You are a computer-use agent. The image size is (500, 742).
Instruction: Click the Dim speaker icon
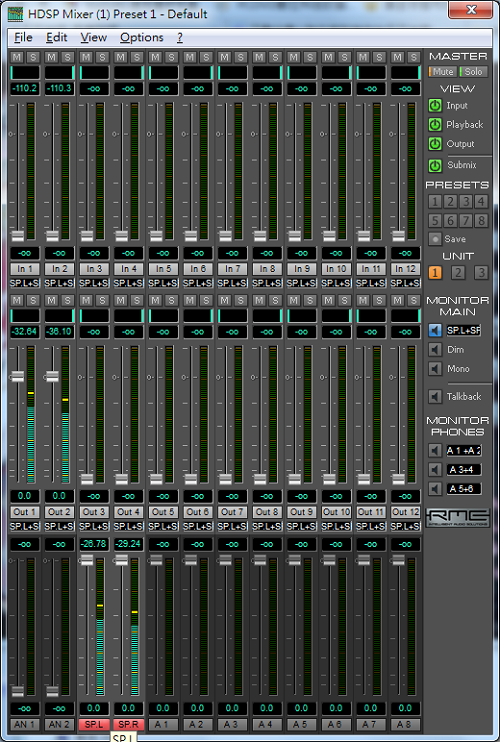[x=435, y=350]
